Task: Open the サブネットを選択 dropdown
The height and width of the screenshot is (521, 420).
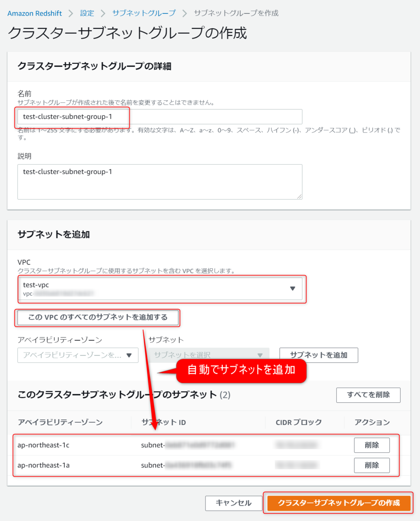Action: coord(209,355)
